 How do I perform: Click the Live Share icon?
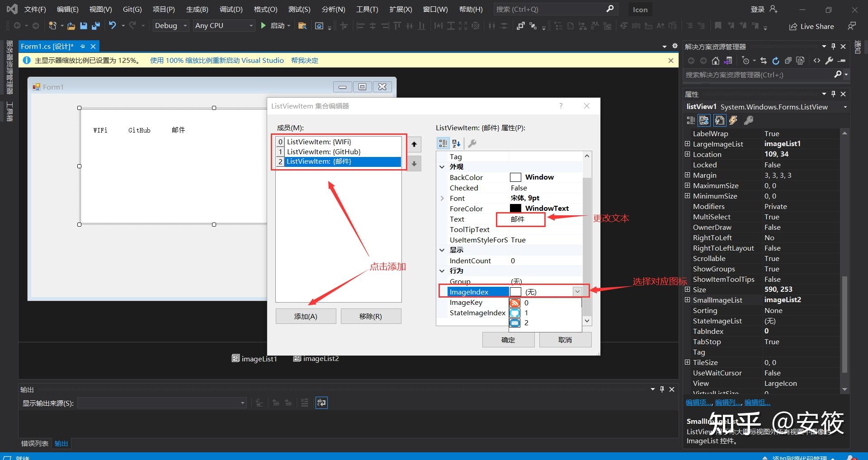[x=793, y=27]
